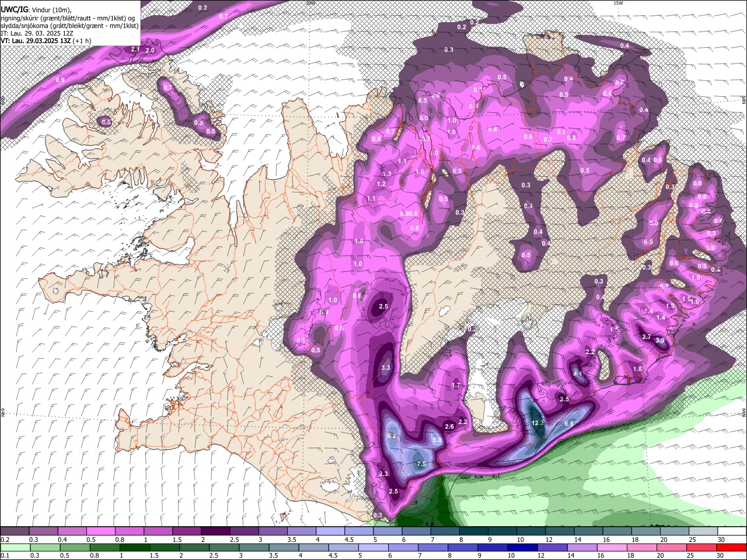The image size is (747, 560).
Task: Click the 2.1 value in the northwest band
Action: coord(135,50)
